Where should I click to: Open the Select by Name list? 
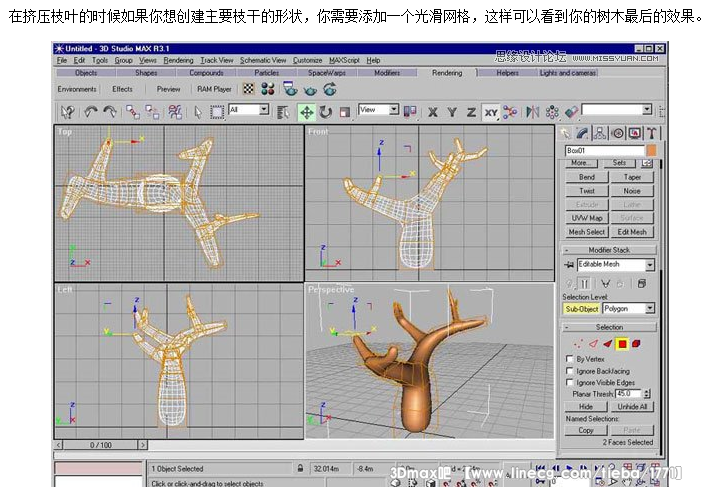(x=283, y=112)
